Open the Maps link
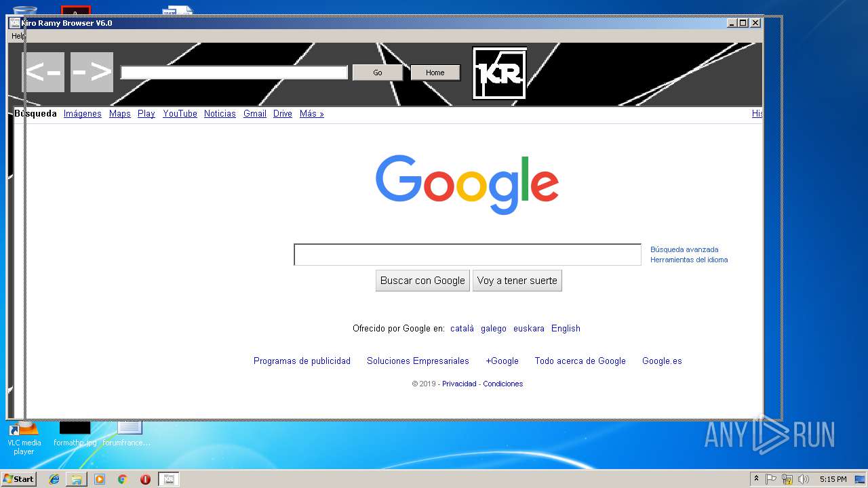Viewport: 868px width, 488px height. [120, 114]
